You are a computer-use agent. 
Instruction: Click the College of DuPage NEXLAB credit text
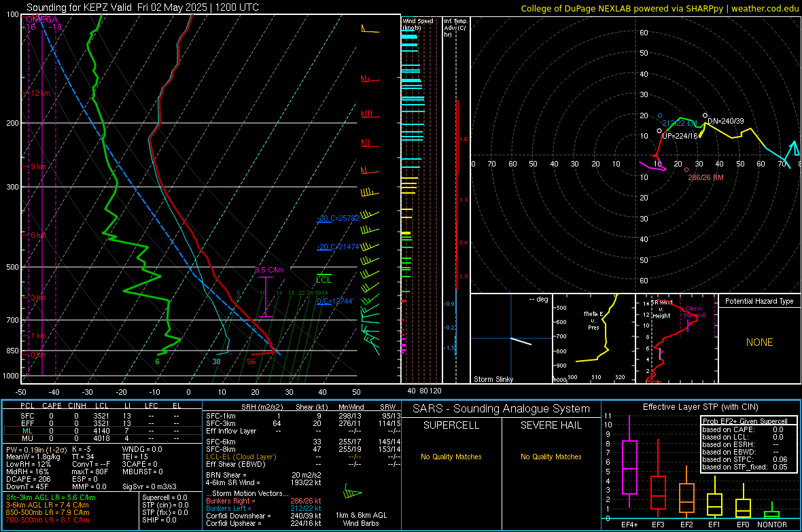click(x=659, y=8)
